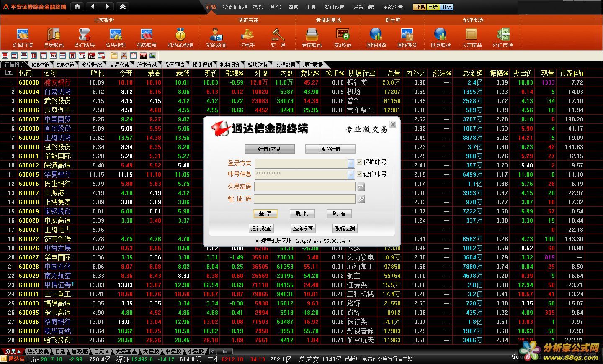Select stock row 中国石化

tap(301, 267)
